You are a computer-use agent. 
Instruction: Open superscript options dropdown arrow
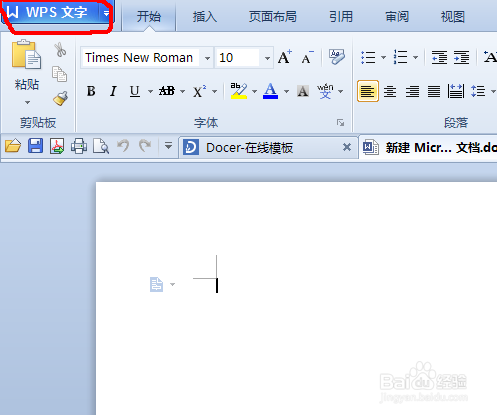point(214,91)
